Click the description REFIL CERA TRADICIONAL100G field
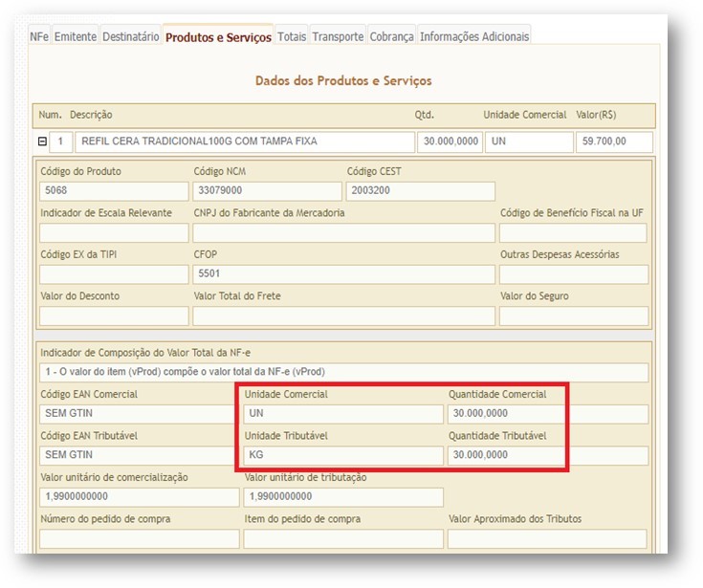 pos(245,142)
